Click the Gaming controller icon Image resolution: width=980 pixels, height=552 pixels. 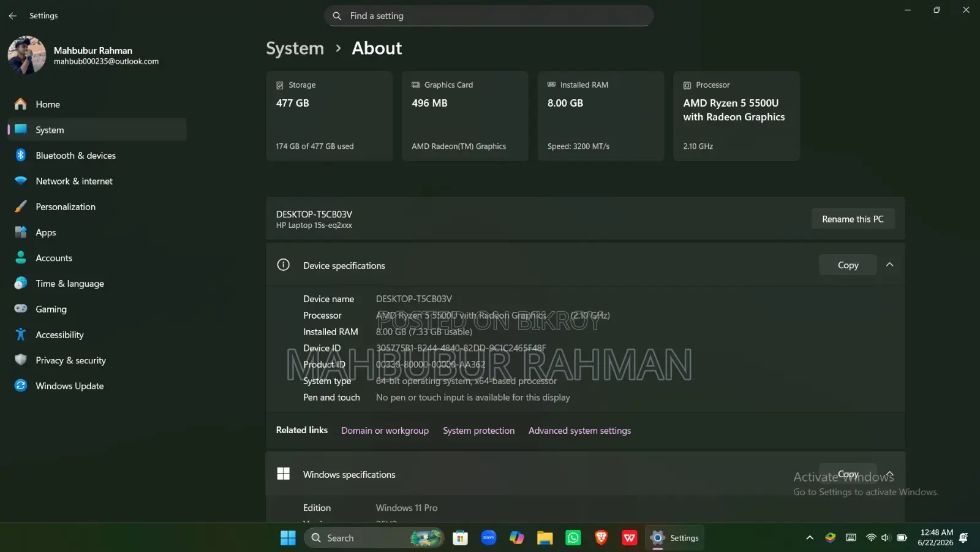(x=21, y=309)
